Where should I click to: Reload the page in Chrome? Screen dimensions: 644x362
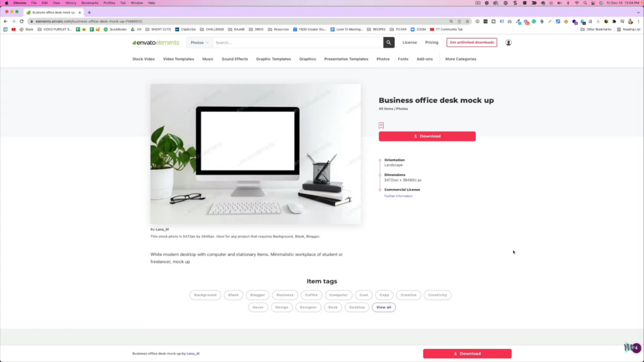[21, 21]
